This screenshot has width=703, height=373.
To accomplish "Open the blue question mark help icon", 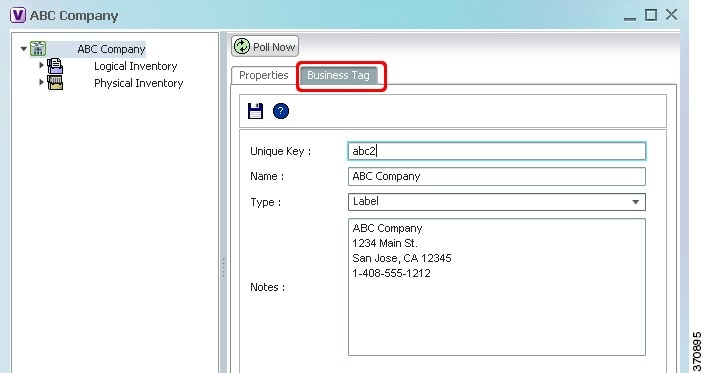I will [x=281, y=111].
